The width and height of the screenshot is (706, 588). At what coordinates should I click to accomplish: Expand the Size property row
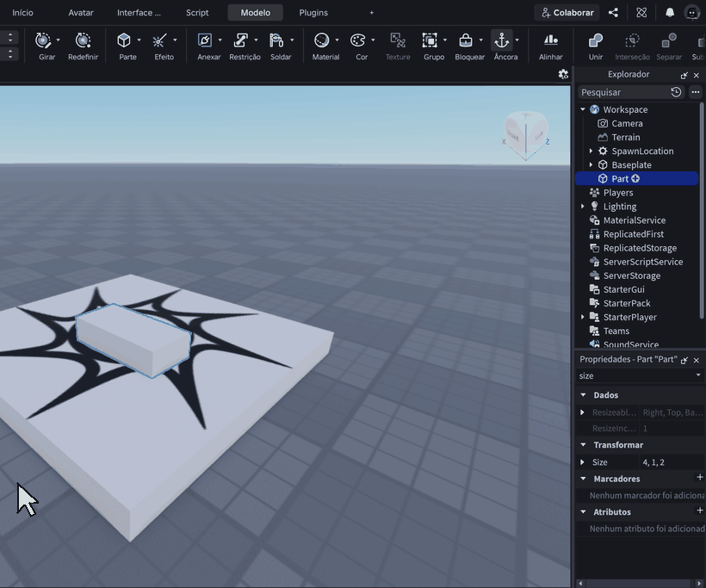[x=582, y=462]
